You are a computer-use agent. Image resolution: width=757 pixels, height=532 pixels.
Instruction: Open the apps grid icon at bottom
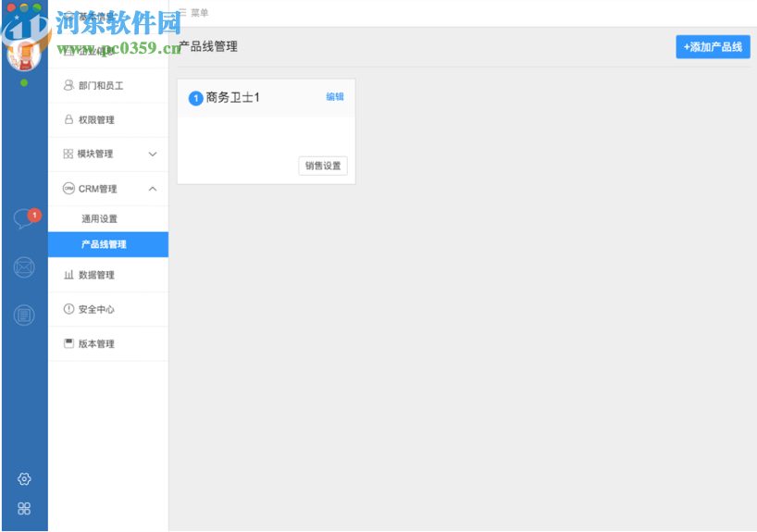click(x=24, y=508)
